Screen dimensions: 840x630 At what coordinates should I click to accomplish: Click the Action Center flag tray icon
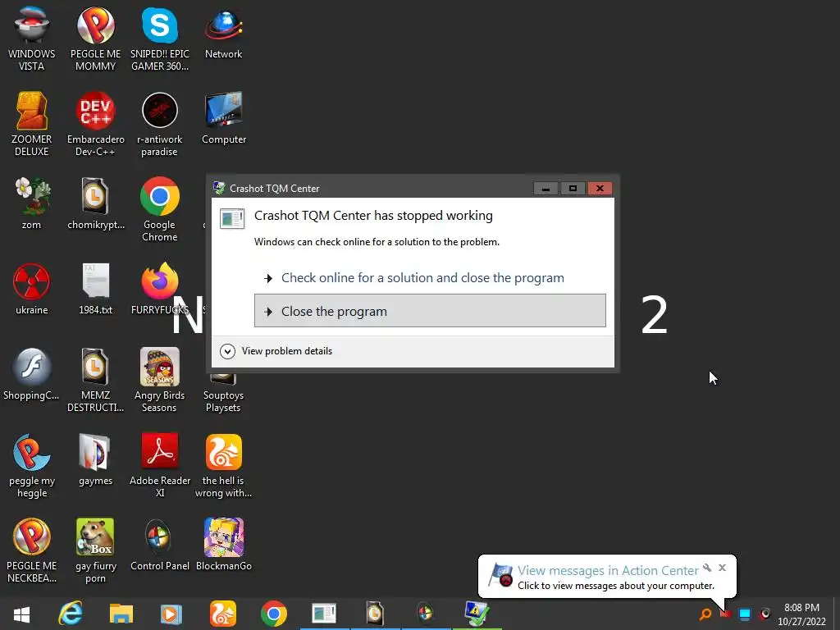coord(725,614)
